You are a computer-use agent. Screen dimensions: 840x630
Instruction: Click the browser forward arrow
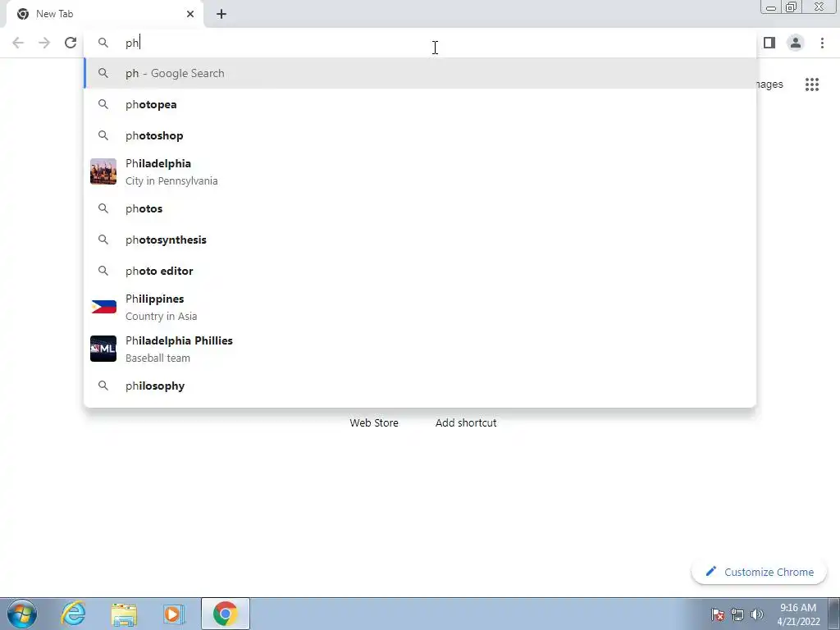coord(44,43)
